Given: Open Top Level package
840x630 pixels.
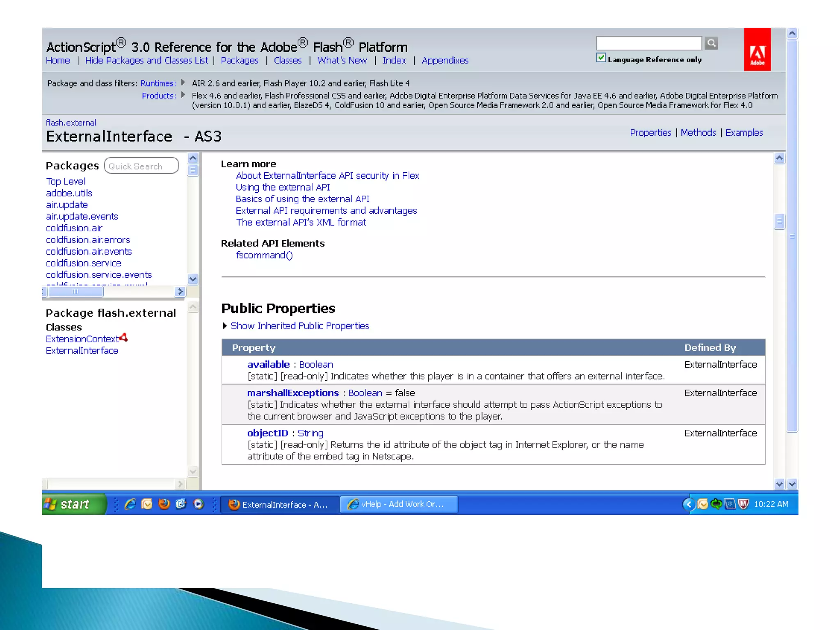Looking at the screenshot, I should click(66, 181).
